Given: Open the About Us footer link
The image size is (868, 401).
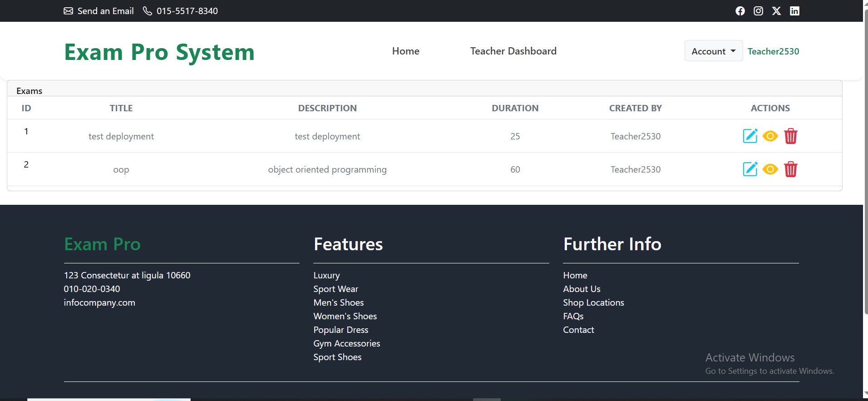Looking at the screenshot, I should click(x=582, y=289).
